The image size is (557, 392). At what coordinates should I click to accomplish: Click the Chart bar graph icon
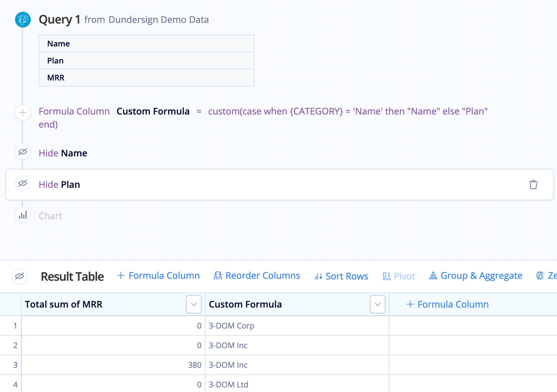(23, 215)
